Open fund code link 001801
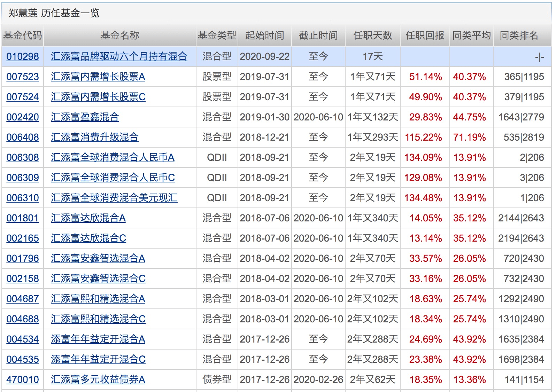The width and height of the screenshot is (556, 392). (x=23, y=218)
